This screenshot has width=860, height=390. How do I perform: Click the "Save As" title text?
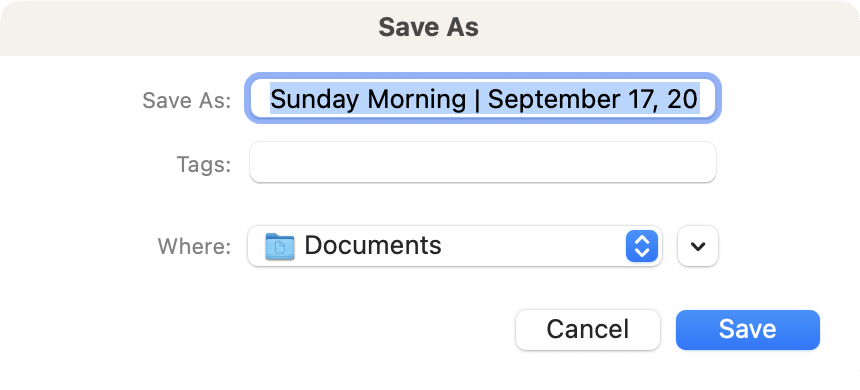point(428,27)
